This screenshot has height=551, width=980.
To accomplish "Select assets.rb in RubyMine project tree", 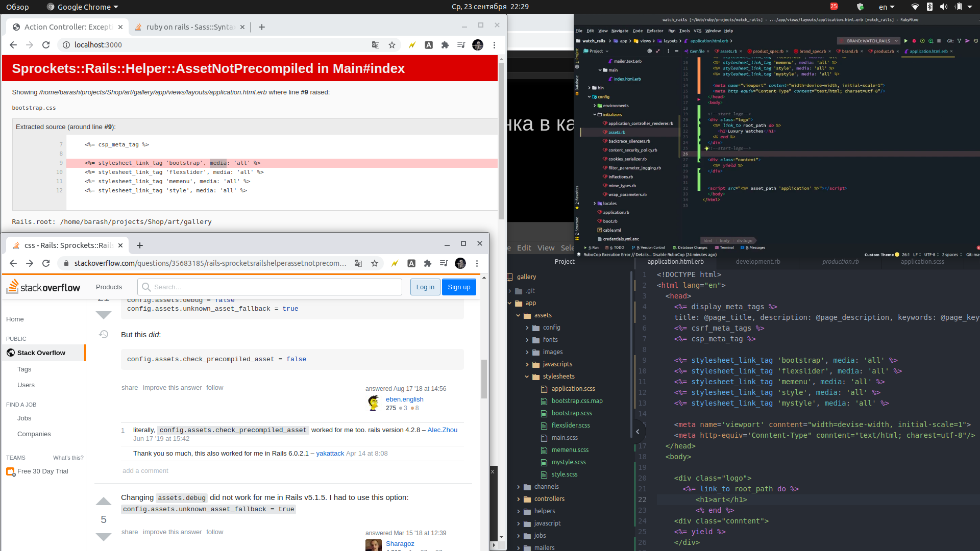I will [x=616, y=132].
